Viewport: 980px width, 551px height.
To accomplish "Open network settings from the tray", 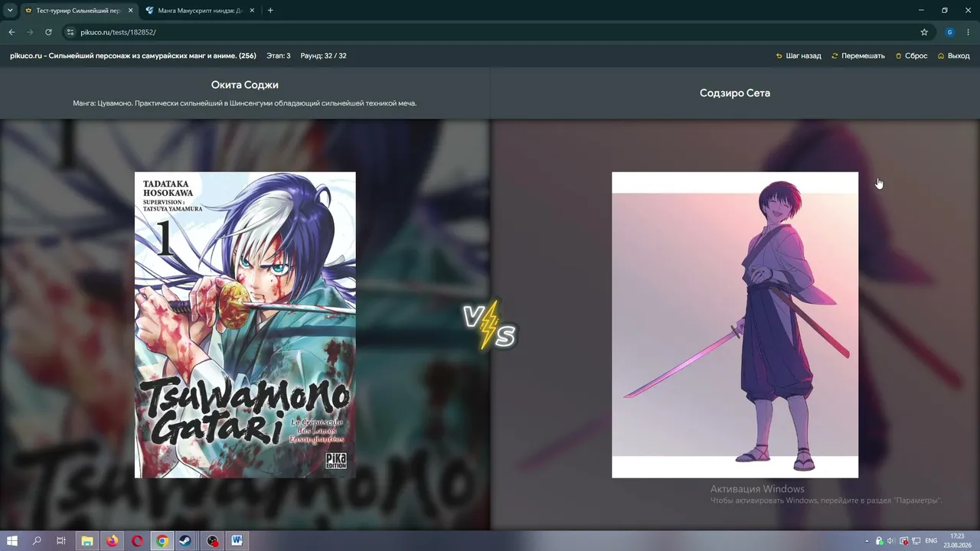I will coord(916,541).
